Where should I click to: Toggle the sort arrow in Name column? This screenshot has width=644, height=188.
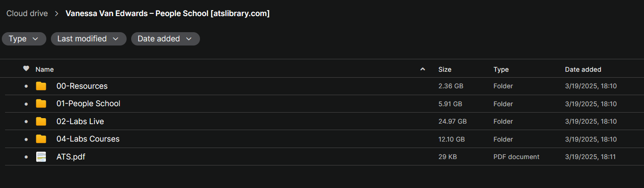point(422,69)
